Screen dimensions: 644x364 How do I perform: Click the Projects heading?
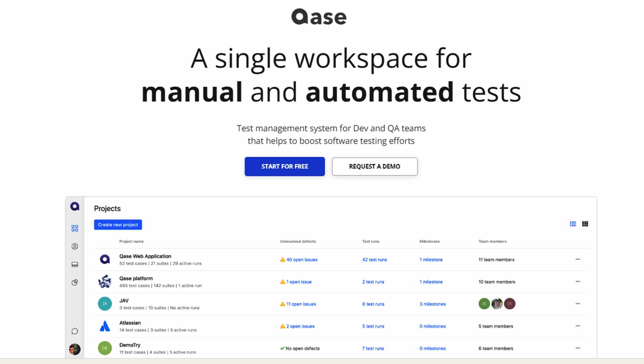107,209
